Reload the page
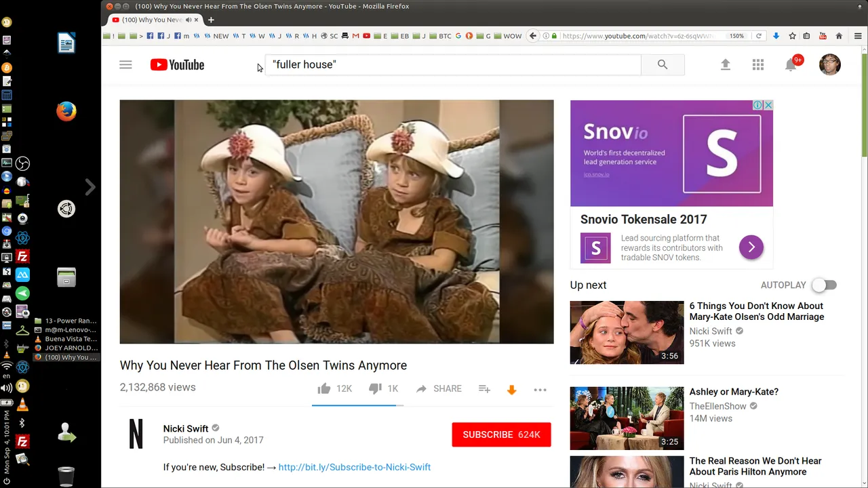This screenshot has height=488, width=868. pos(759,36)
